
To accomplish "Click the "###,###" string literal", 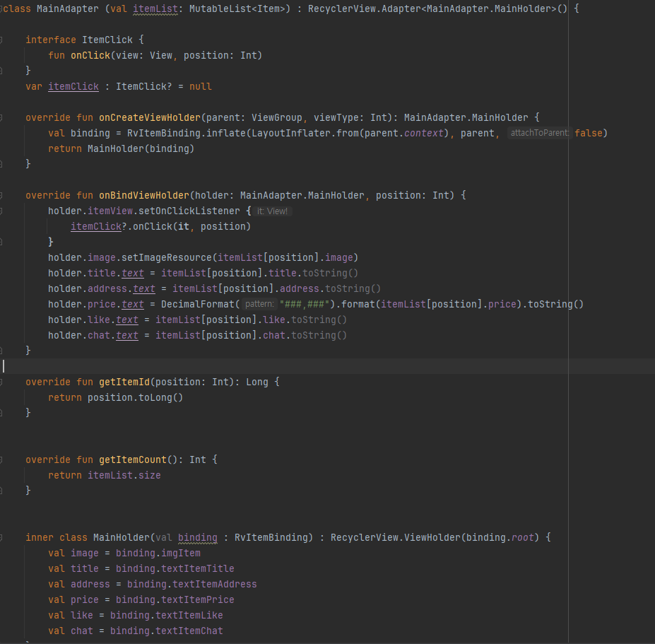I will (305, 304).
